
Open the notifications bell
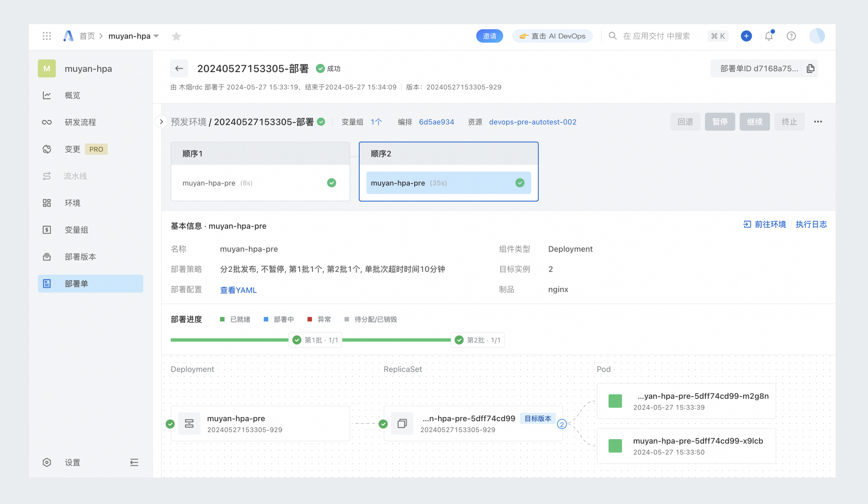(x=769, y=36)
